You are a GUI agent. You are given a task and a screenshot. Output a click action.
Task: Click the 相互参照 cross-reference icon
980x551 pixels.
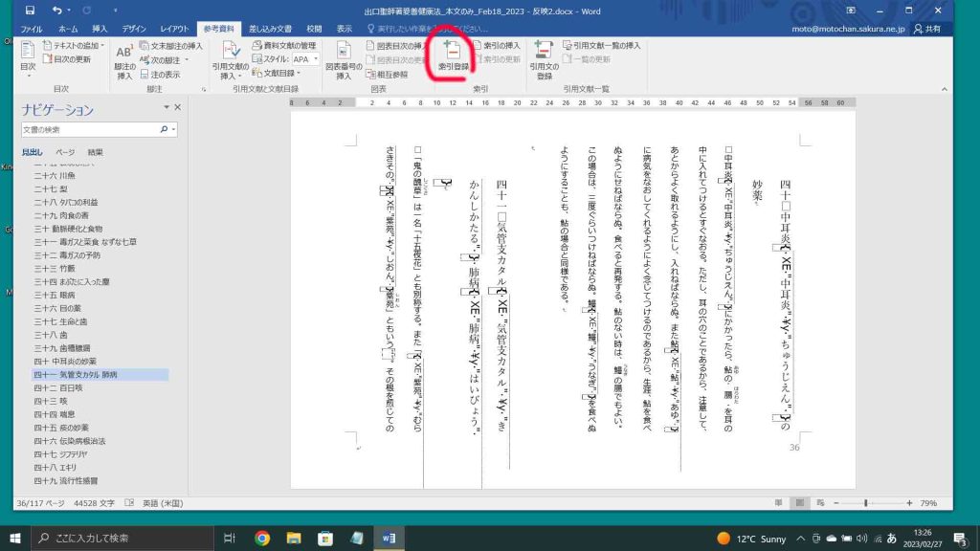point(370,75)
